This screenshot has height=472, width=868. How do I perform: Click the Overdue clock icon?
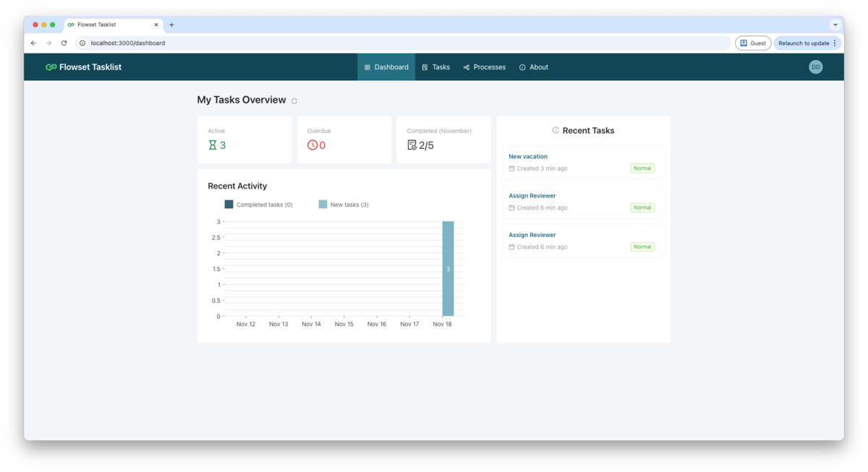312,145
